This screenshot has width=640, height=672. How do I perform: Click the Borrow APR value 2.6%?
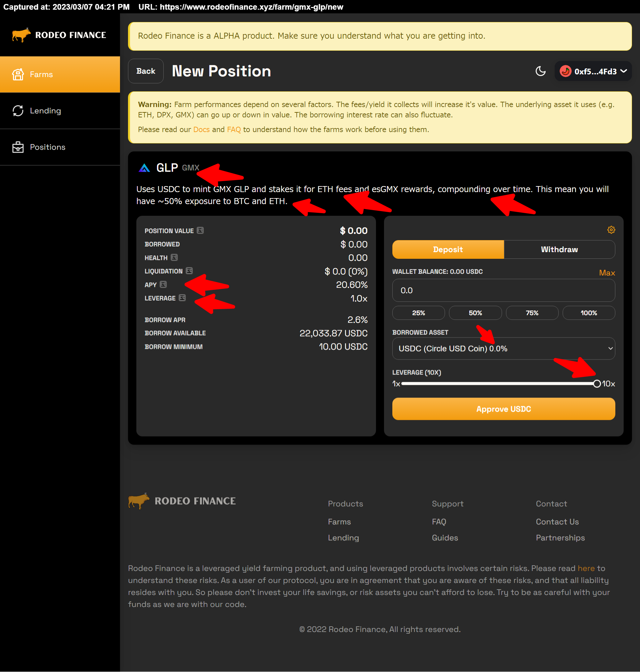pos(357,320)
